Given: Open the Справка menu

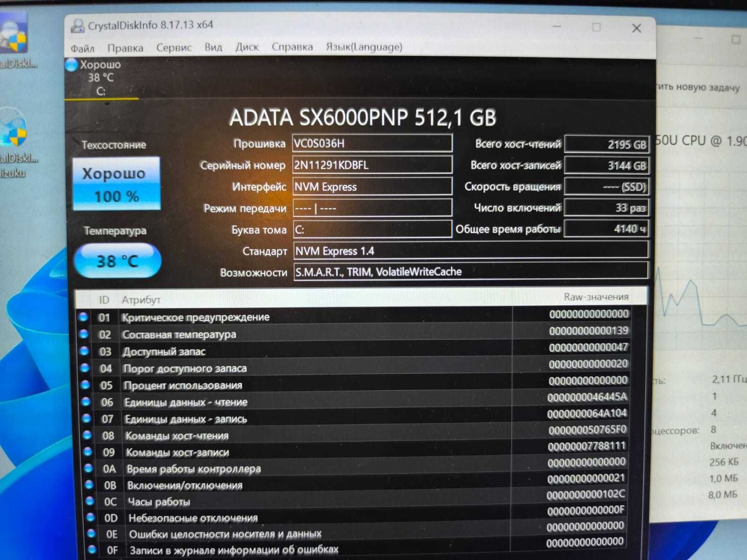Looking at the screenshot, I should click(292, 47).
